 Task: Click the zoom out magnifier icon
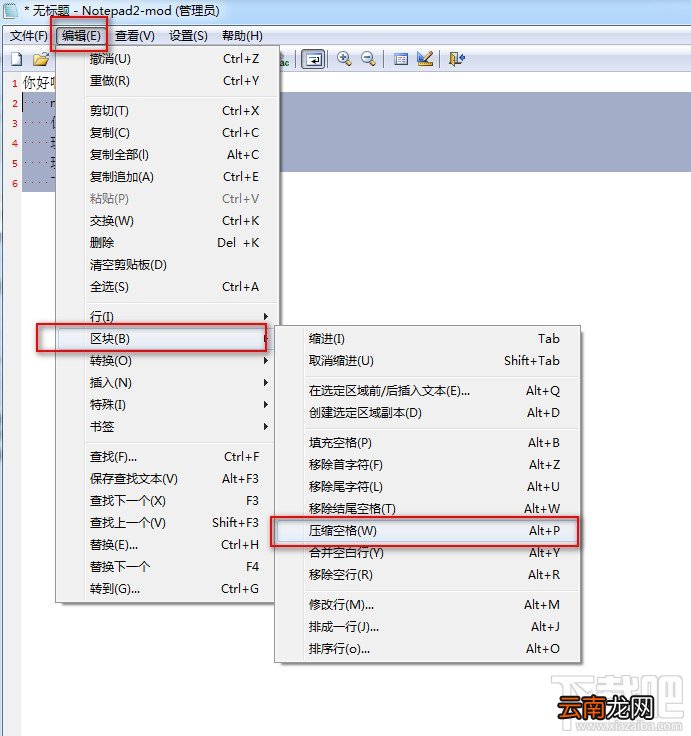pyautogui.click(x=369, y=59)
